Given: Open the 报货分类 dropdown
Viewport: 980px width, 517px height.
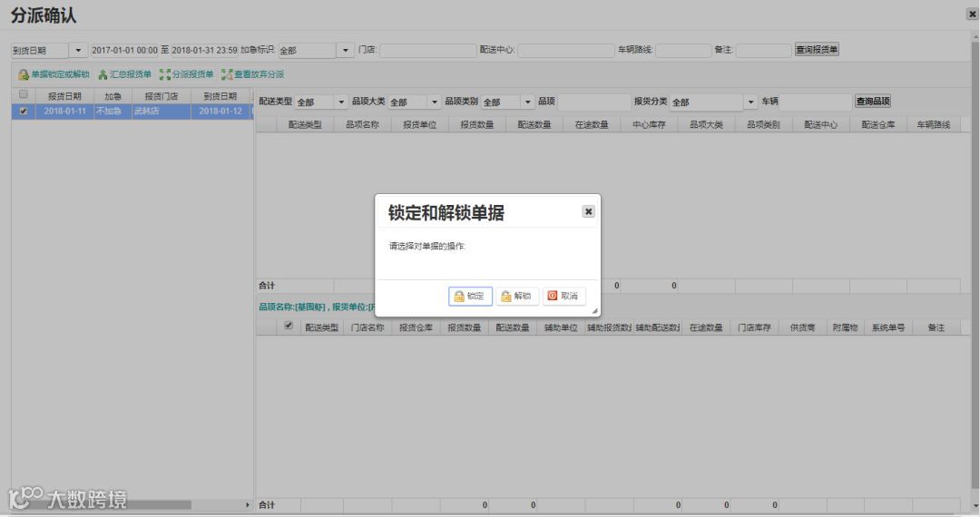Looking at the screenshot, I should (750, 102).
